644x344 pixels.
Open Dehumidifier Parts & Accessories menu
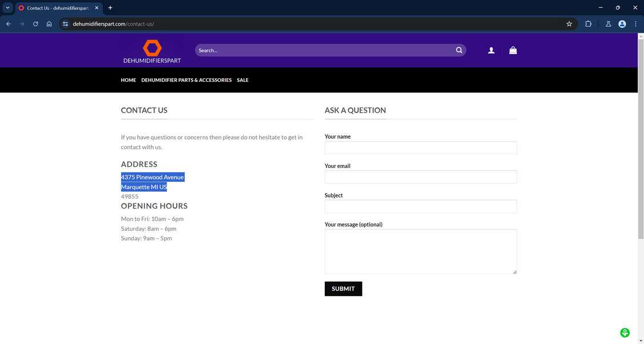[186, 80]
